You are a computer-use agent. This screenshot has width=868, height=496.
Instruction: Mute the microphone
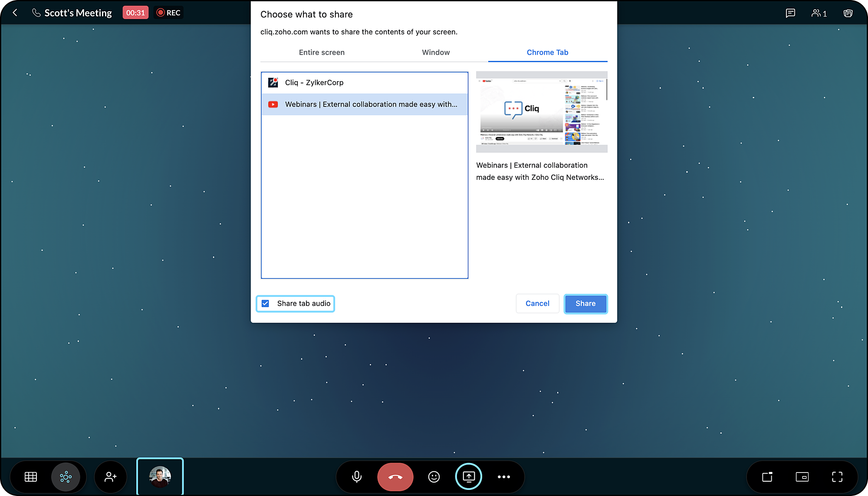point(357,477)
